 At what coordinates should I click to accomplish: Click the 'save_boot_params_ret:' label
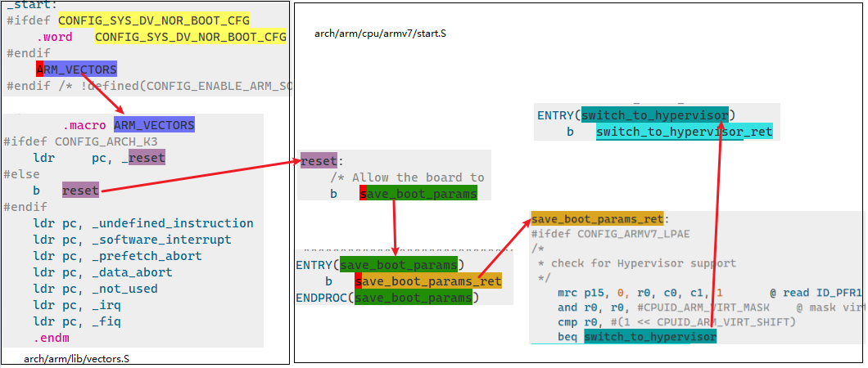pos(600,218)
